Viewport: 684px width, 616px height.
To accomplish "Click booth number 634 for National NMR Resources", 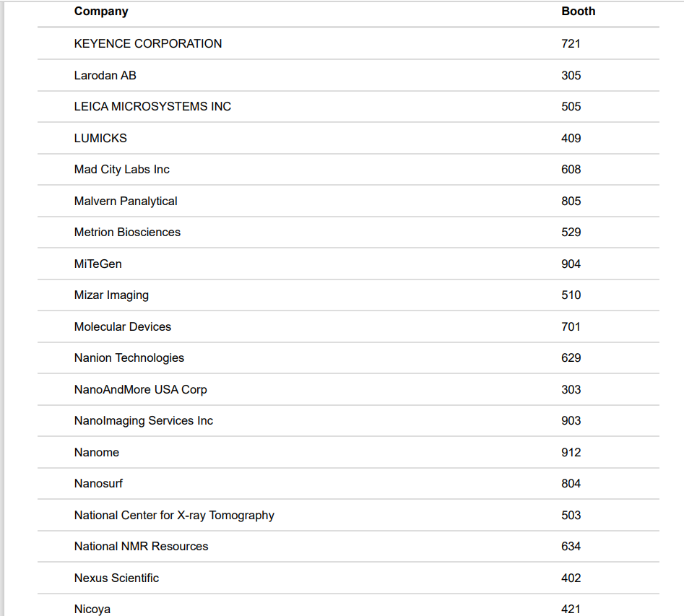I will (x=571, y=547).
